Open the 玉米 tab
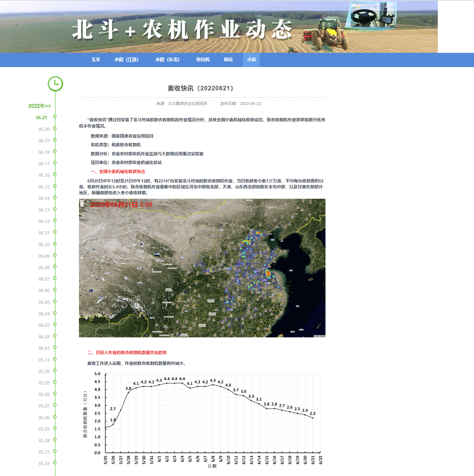The width and height of the screenshot is (474, 476). [x=96, y=60]
